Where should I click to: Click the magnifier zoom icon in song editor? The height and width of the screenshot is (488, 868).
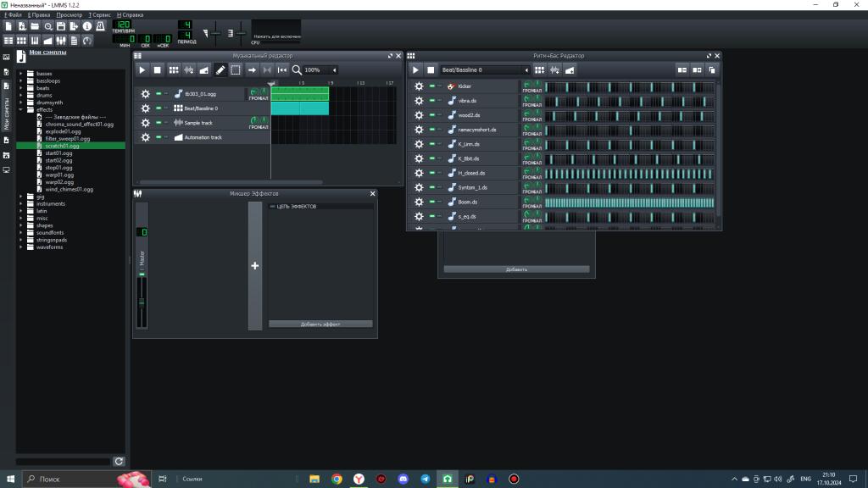coord(297,70)
